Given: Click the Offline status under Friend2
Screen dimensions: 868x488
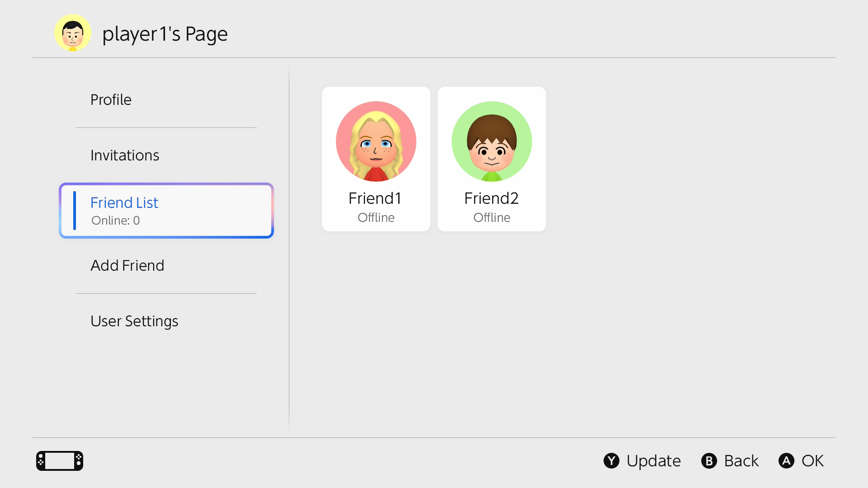Looking at the screenshot, I should pos(492,218).
